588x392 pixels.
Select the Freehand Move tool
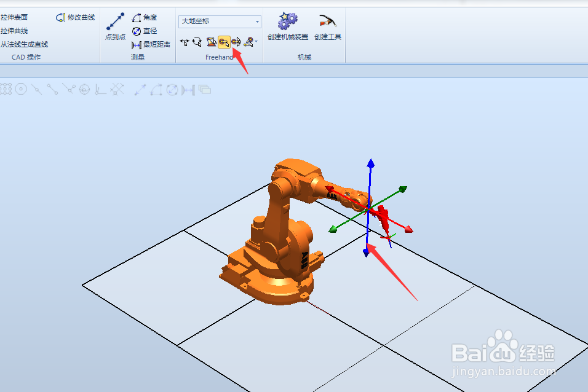pos(185,42)
